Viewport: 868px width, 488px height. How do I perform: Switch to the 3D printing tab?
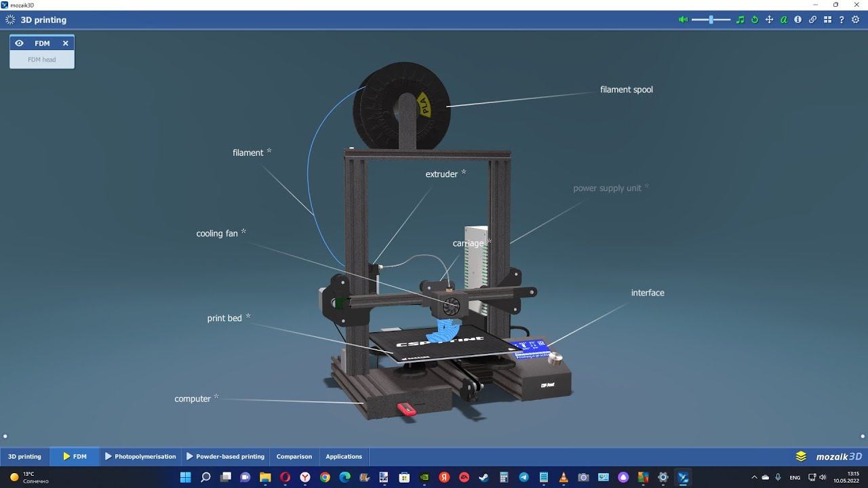24,456
